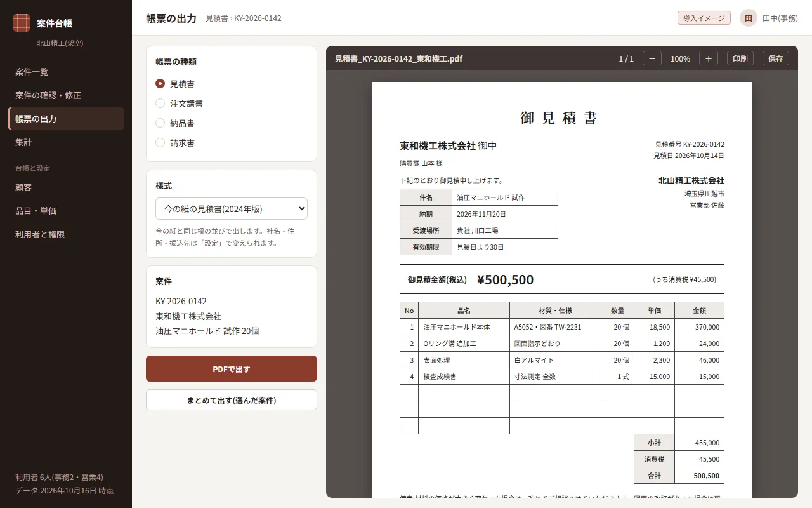
Task: Click the データ:2026年10月16日 時点 status text
Action: click(65, 490)
